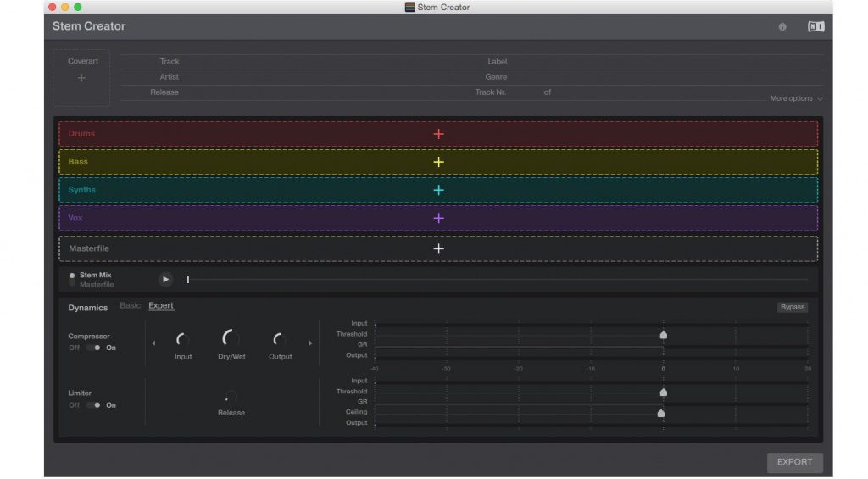
Task: Click the limiter Release knob
Action: (x=231, y=397)
